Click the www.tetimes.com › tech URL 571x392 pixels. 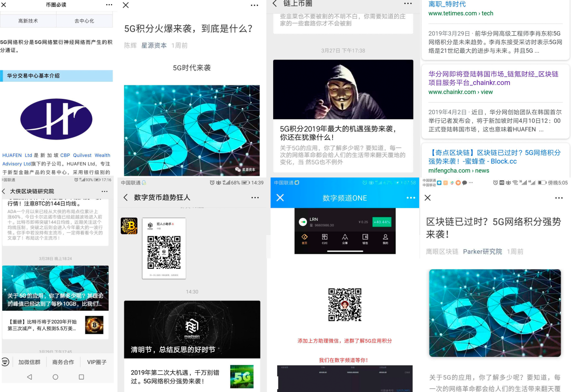click(461, 14)
